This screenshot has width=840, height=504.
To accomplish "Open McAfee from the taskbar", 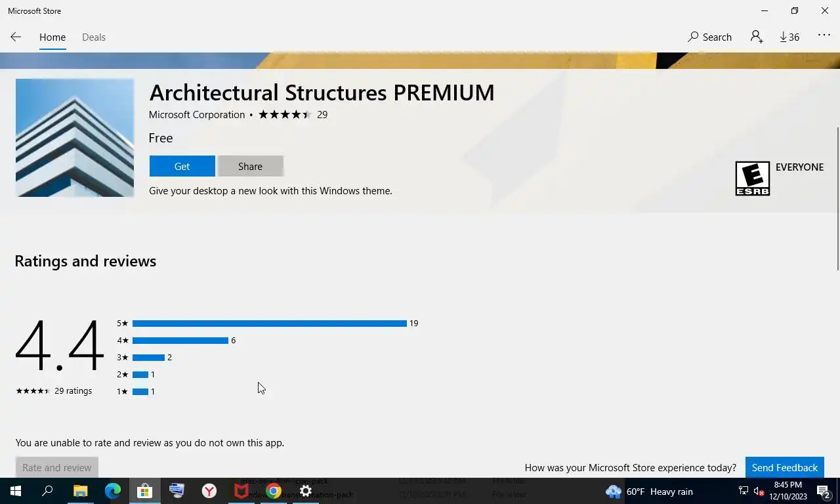I will pyautogui.click(x=241, y=491).
